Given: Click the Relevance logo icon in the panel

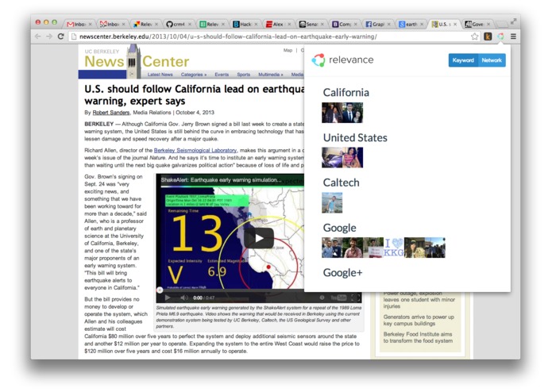Looking at the screenshot, I should tap(318, 60).
